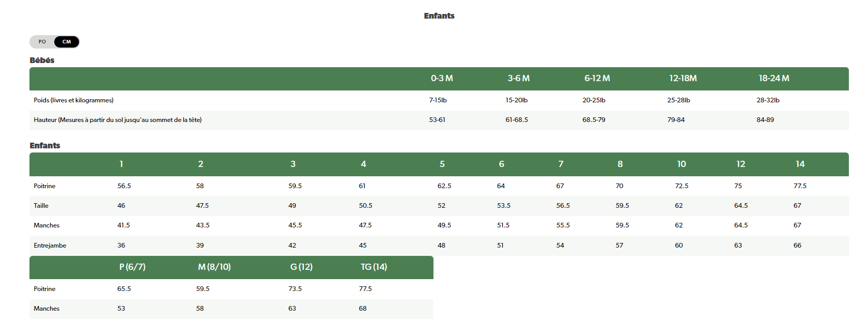Select the CM unit option
This screenshot has width=868, height=336.
[67, 42]
